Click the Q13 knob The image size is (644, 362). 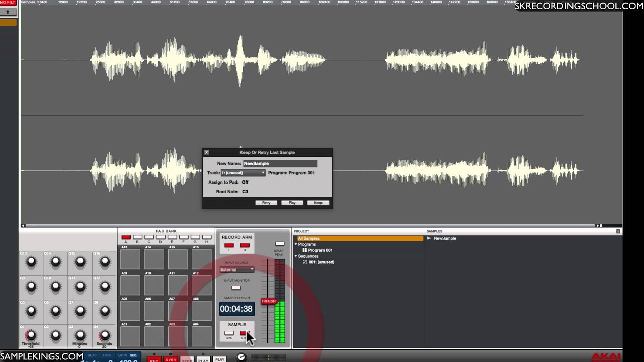point(31,261)
